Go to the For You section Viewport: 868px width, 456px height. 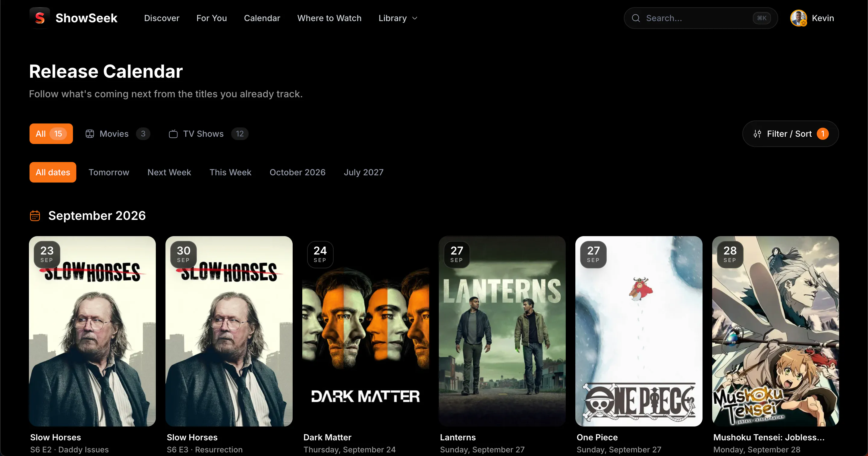pos(212,18)
